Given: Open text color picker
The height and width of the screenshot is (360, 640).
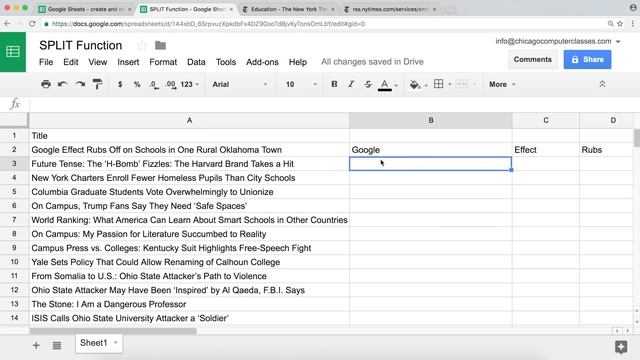Looking at the screenshot, I should (x=384, y=84).
